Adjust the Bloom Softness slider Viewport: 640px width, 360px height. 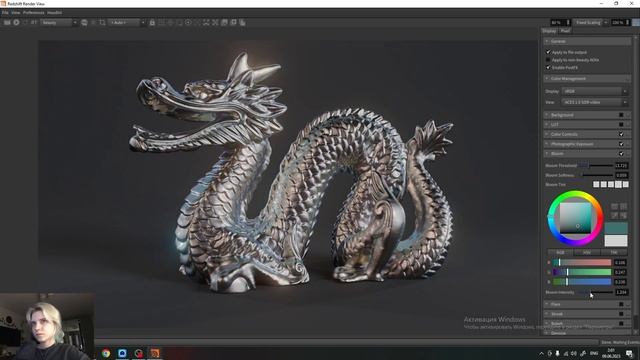(x=596, y=176)
